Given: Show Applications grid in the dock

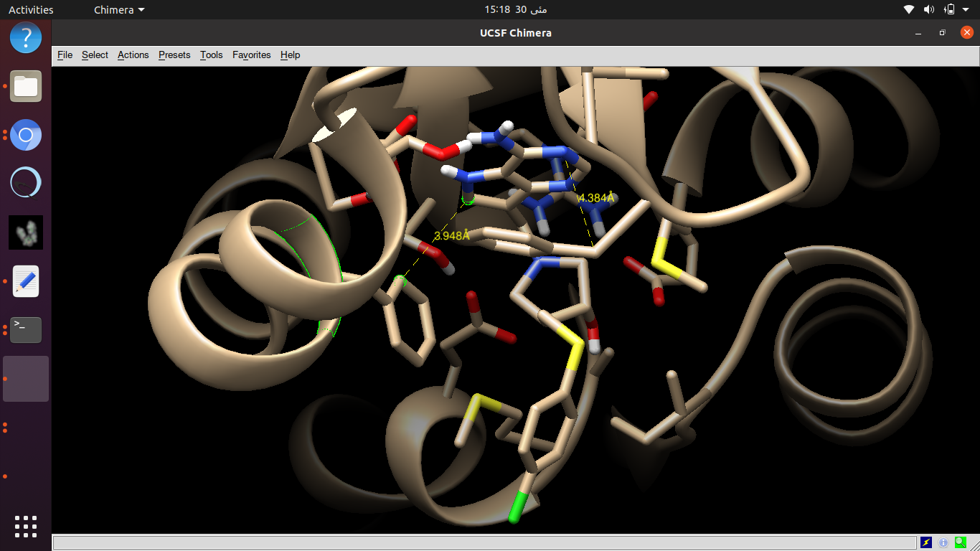Looking at the screenshot, I should coord(26,526).
